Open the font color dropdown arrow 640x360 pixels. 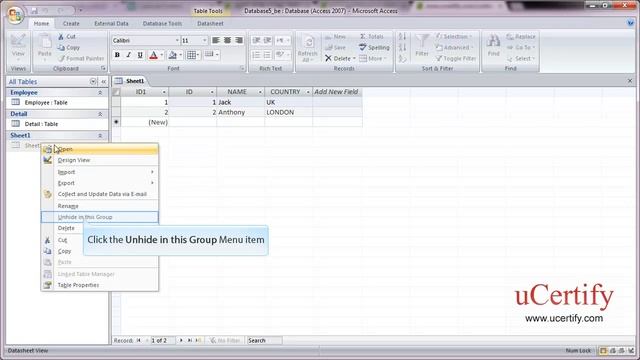[x=162, y=55]
